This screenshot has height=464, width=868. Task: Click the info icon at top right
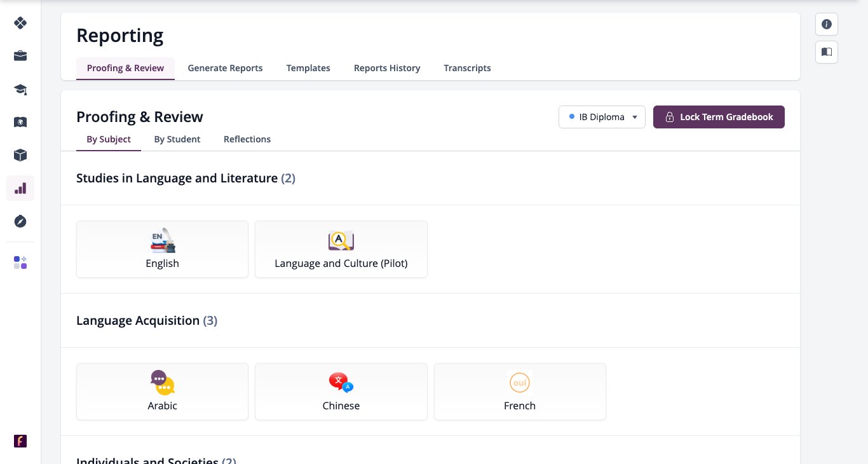coord(827,24)
